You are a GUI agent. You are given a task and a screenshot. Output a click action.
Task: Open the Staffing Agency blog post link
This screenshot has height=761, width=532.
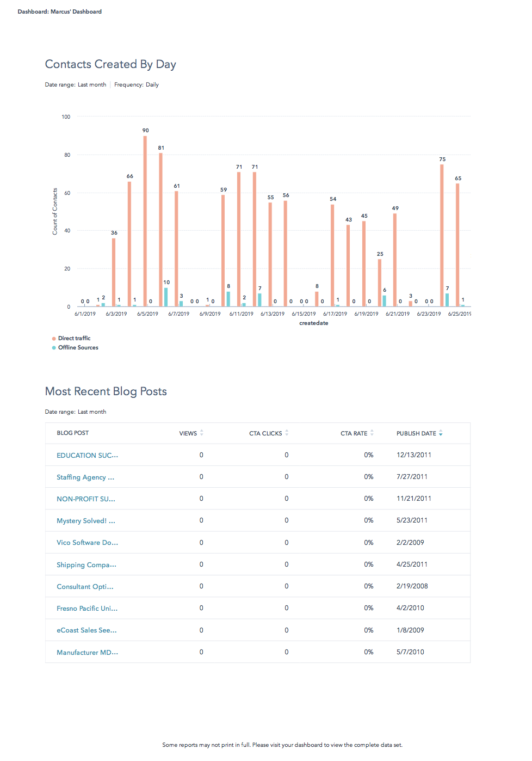(85, 477)
